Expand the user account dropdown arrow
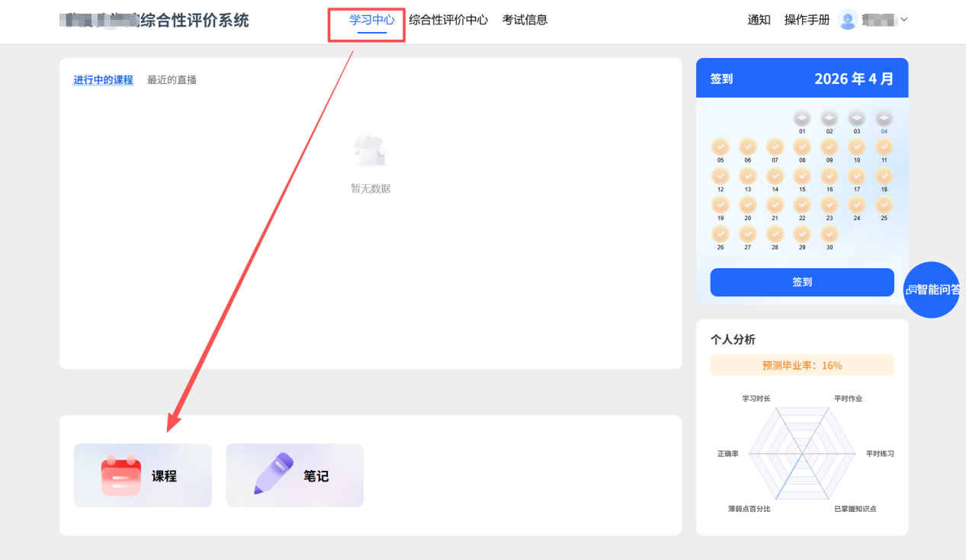 click(x=904, y=20)
